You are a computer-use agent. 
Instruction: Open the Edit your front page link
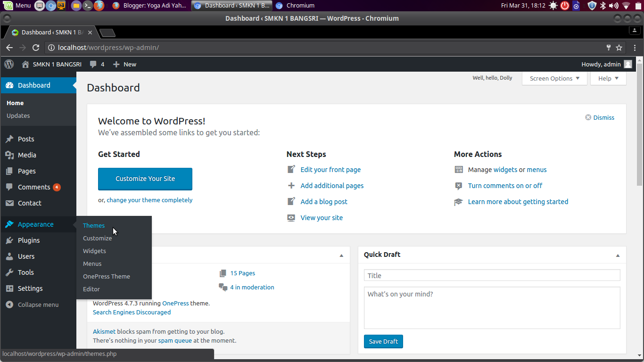(330, 170)
